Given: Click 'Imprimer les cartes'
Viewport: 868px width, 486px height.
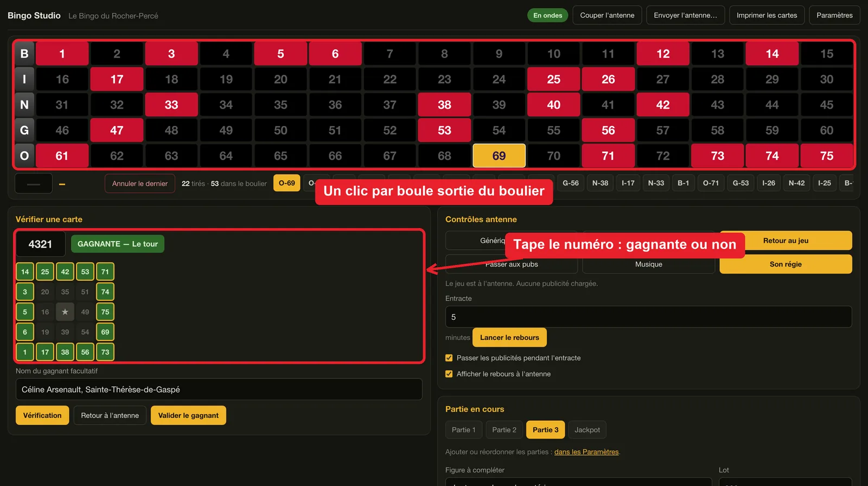Looking at the screenshot, I should 767,15.
